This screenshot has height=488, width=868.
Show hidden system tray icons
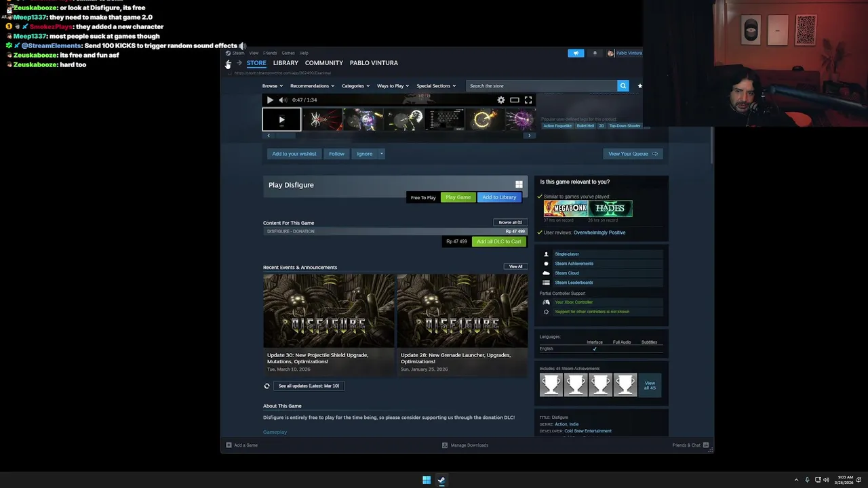point(797,480)
